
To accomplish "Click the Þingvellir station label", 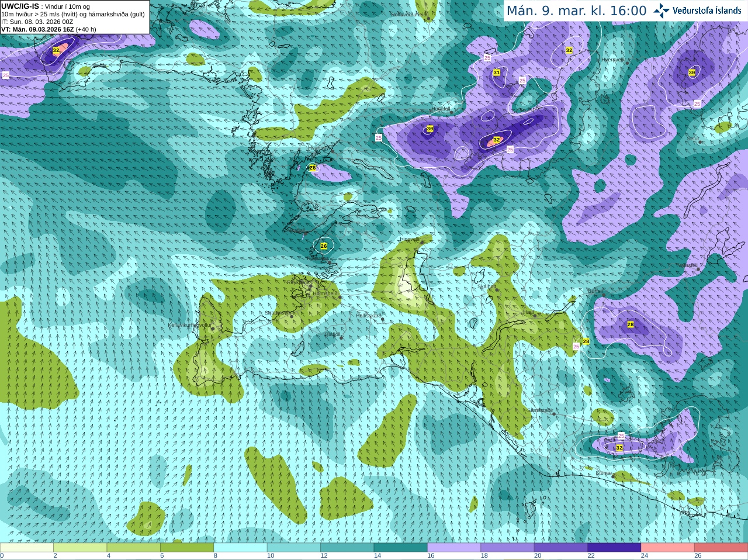I will click(410, 239).
